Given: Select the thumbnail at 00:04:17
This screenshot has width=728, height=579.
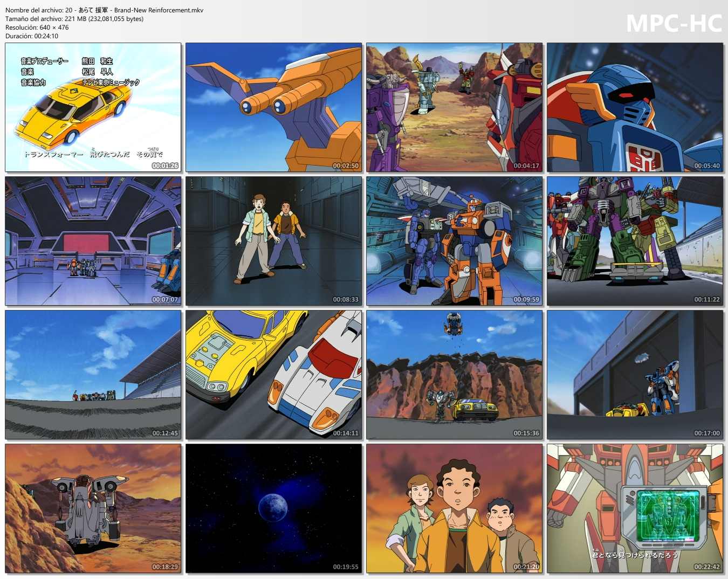Looking at the screenshot, I should pos(454,107).
